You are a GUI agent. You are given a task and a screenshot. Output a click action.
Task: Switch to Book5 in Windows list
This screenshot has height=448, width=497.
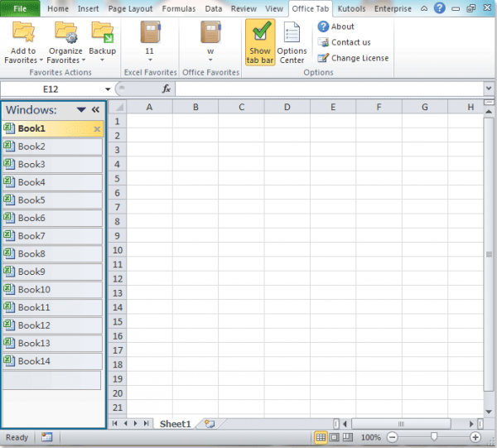[x=53, y=200]
